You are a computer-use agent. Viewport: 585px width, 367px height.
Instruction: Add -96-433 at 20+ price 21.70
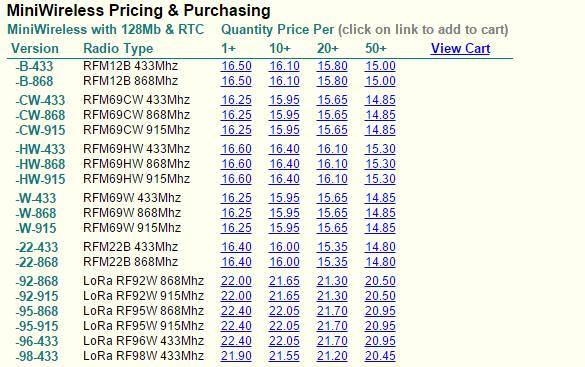[x=332, y=341]
